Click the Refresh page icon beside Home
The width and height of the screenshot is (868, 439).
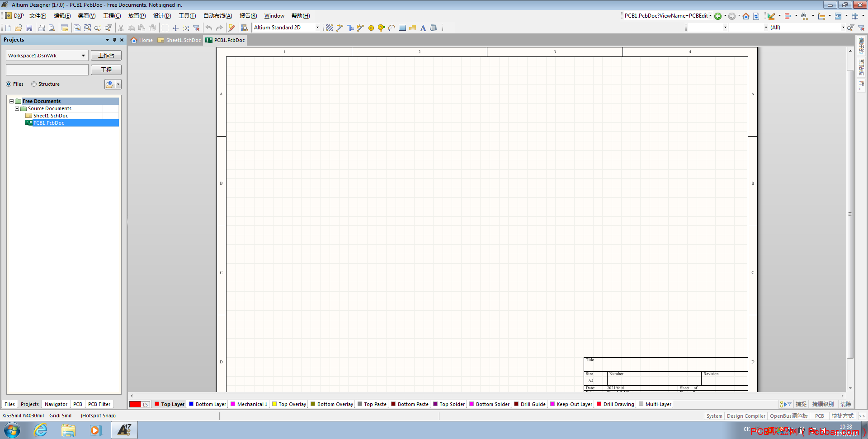pos(756,16)
